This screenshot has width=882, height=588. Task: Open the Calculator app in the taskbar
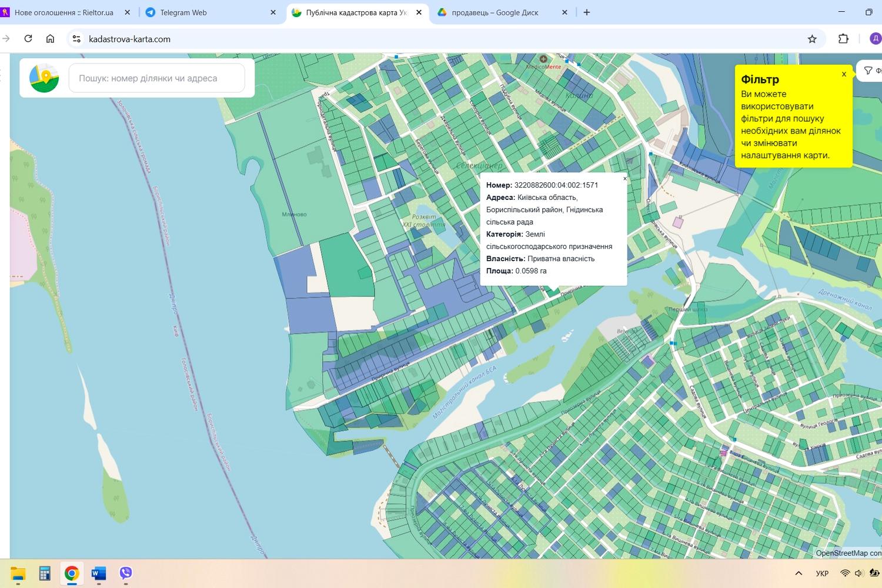coord(45,573)
